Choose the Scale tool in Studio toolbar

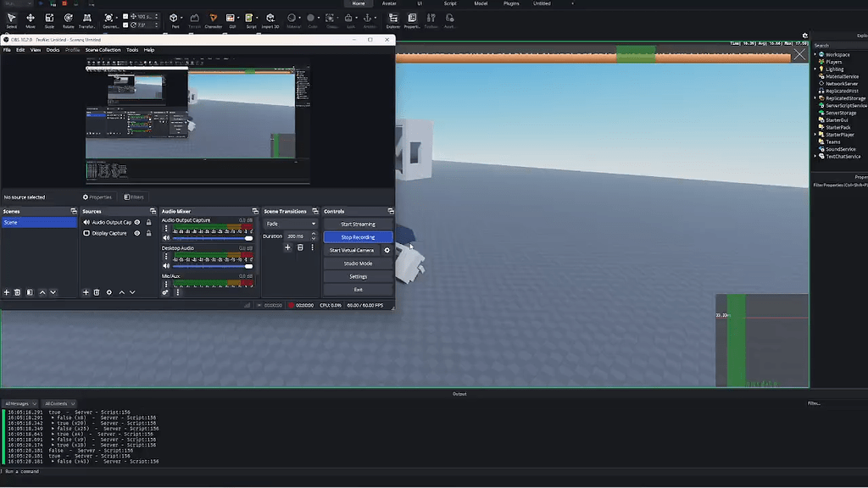(x=49, y=20)
